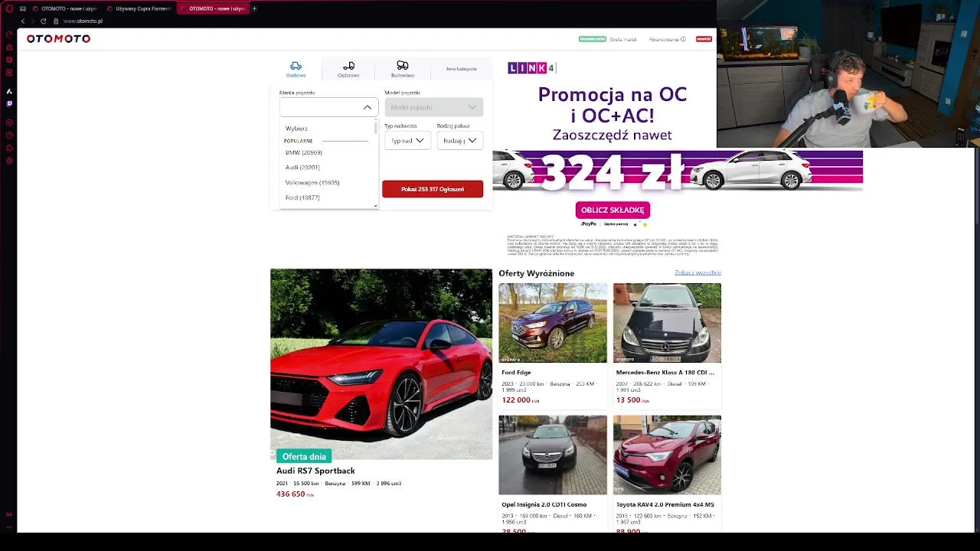Open the Inne kategorie tab
This screenshot has height=551, width=980.
(462, 69)
